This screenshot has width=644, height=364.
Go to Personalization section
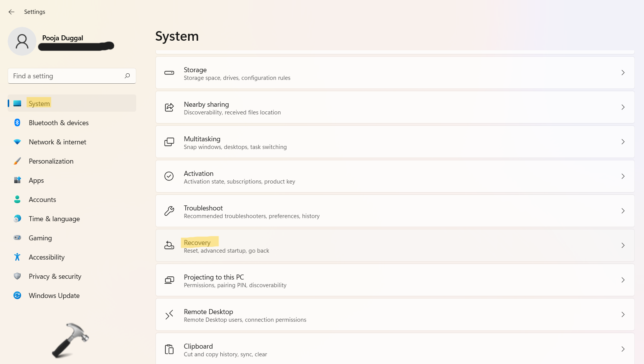coord(51,161)
